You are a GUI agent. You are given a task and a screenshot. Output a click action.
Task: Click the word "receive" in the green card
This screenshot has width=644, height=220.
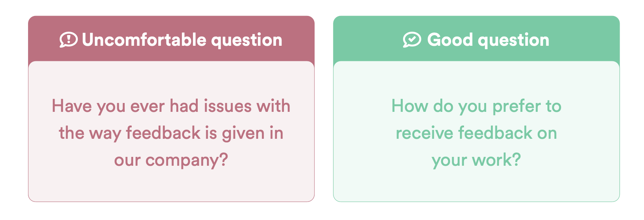pyautogui.click(x=424, y=133)
